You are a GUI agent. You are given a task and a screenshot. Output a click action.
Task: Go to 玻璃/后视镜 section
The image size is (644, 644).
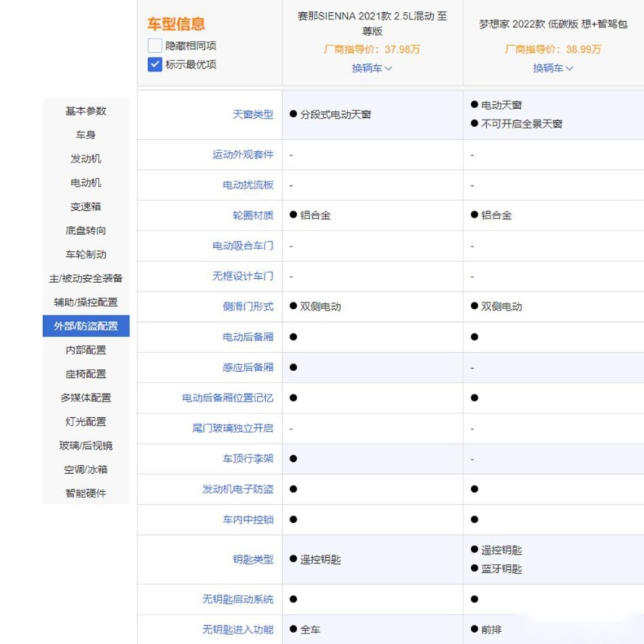86,445
